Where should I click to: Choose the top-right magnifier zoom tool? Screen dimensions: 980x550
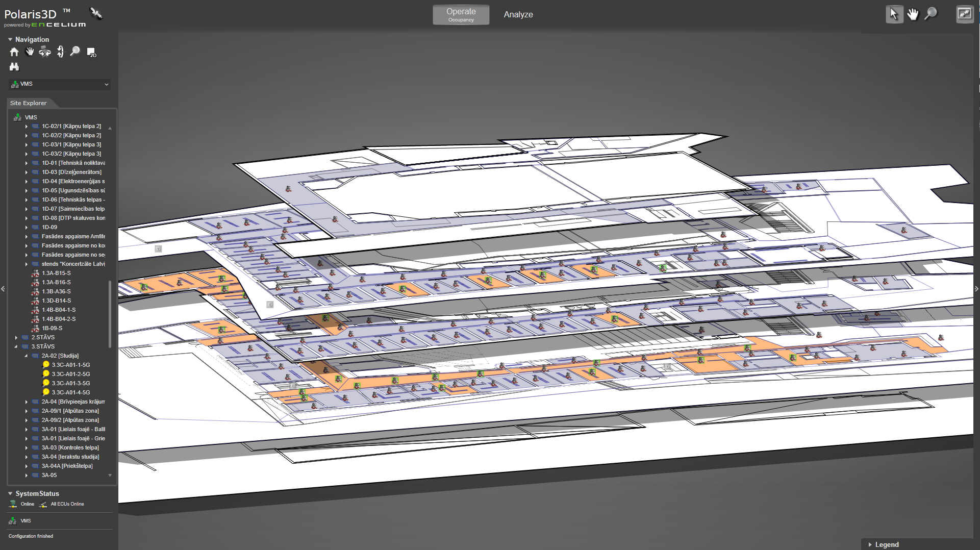pyautogui.click(x=931, y=14)
